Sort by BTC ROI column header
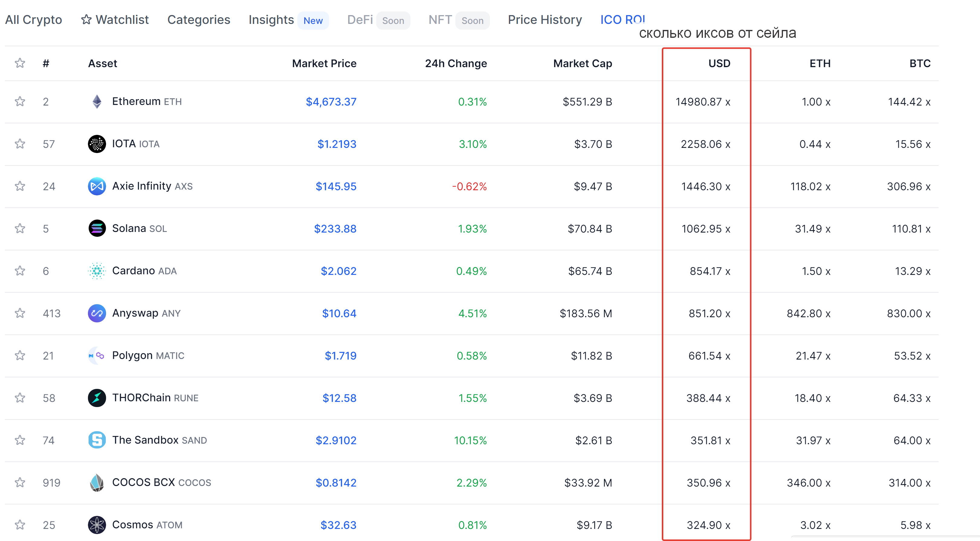 [x=920, y=63]
